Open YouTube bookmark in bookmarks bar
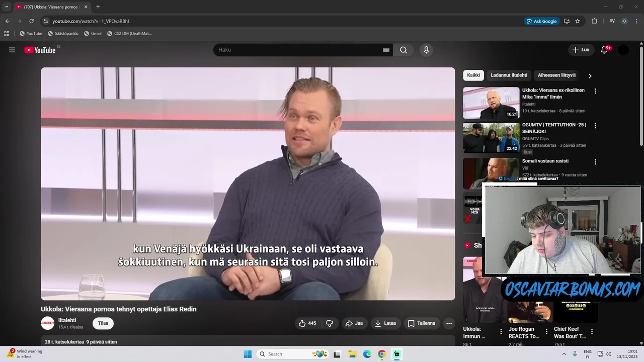Viewport: 644px width, 362px height. pyautogui.click(x=31, y=34)
